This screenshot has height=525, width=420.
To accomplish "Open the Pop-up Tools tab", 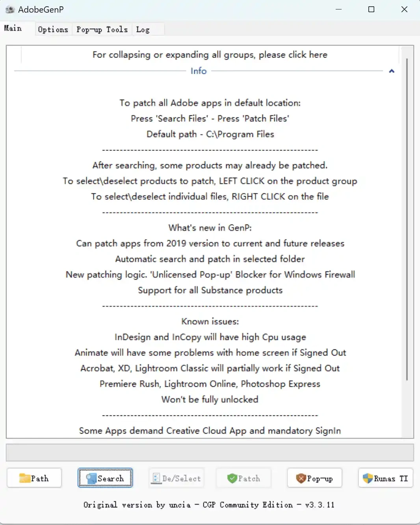I will pos(102,29).
